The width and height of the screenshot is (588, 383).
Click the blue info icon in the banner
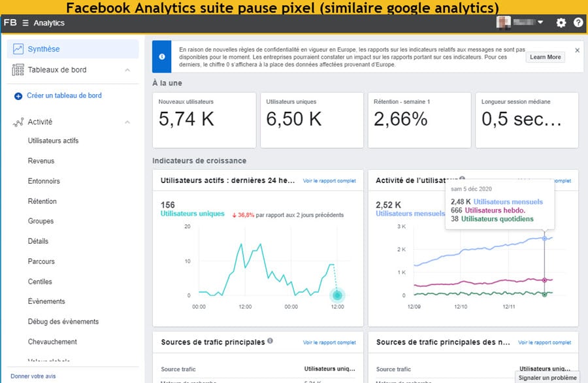point(162,57)
